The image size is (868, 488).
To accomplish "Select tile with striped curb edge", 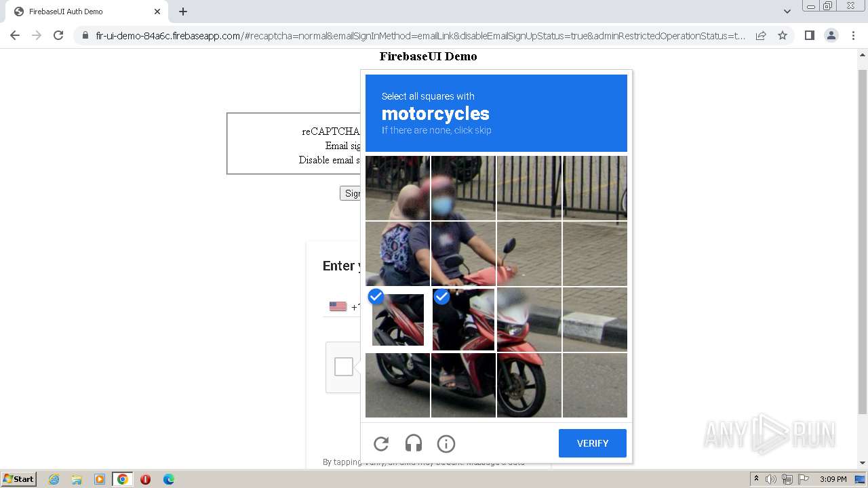I will click(x=595, y=319).
